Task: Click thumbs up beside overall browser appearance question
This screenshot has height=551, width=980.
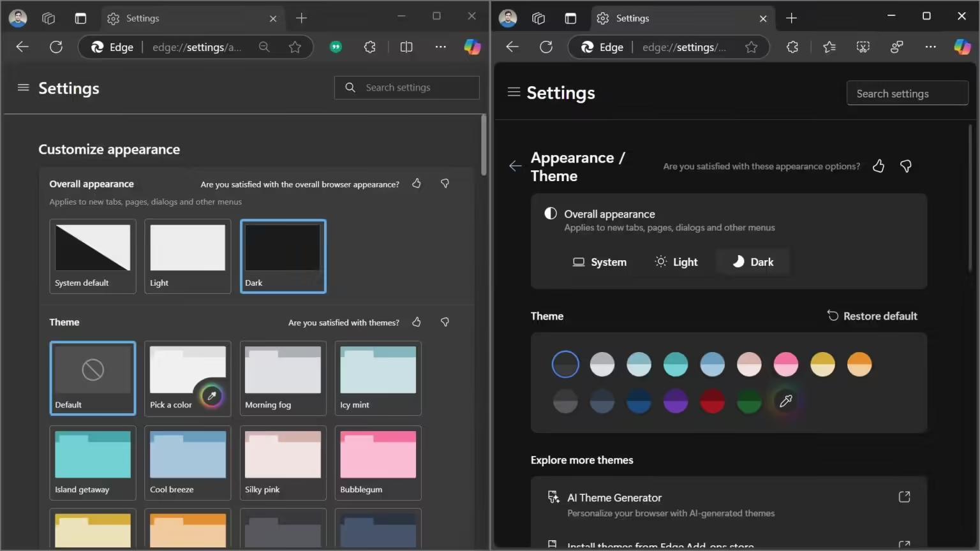Action: click(417, 184)
